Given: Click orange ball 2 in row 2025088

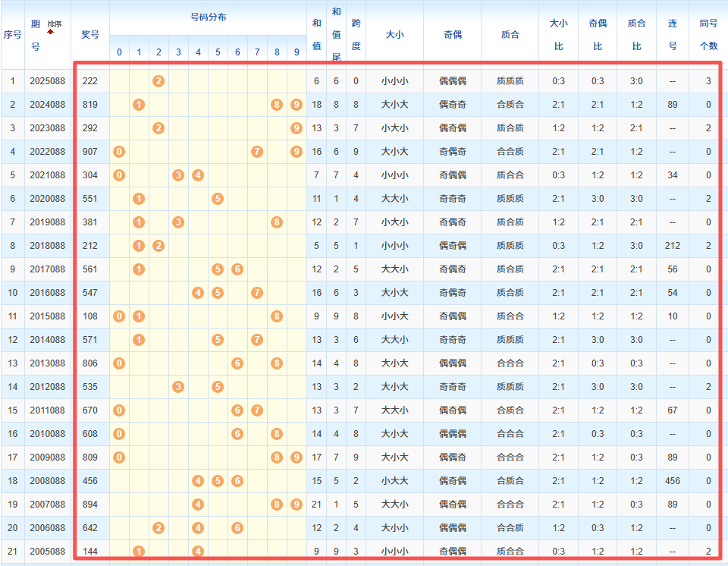Looking at the screenshot, I should pos(158,80).
